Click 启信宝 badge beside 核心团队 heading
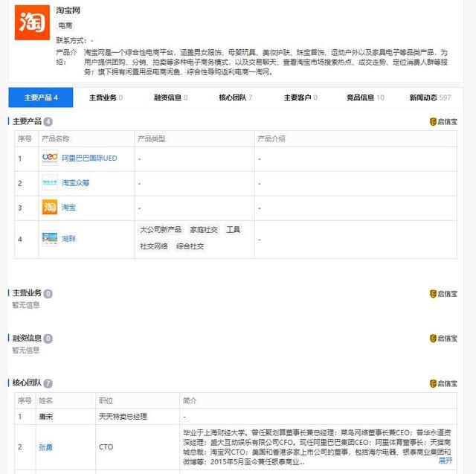Screen dimensions: 476x474 pos(443,383)
